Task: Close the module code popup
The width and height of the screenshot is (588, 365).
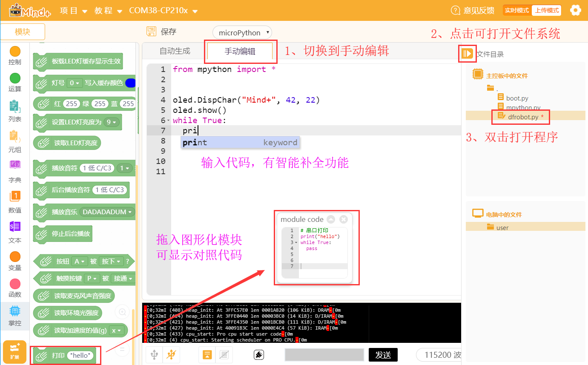Action: (x=344, y=219)
